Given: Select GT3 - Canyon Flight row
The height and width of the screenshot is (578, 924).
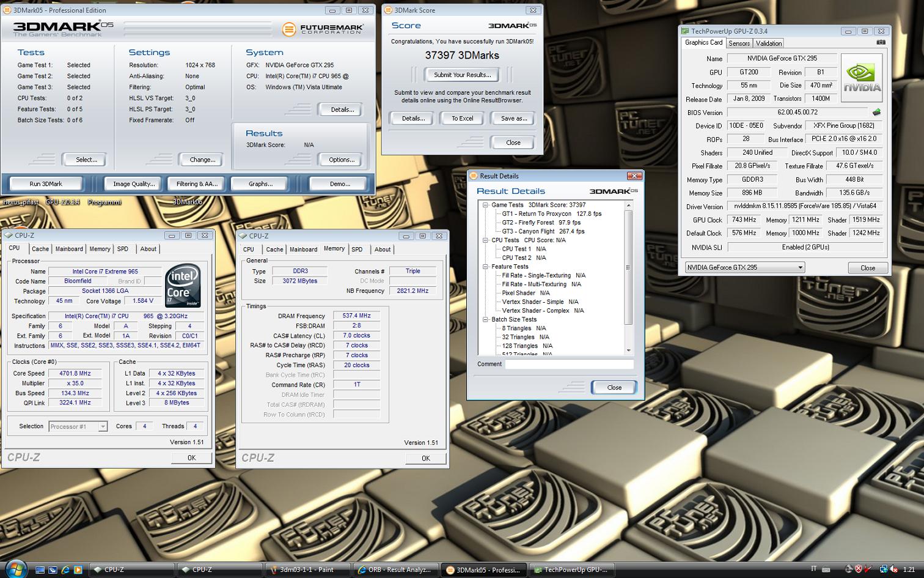Looking at the screenshot, I should (543, 231).
